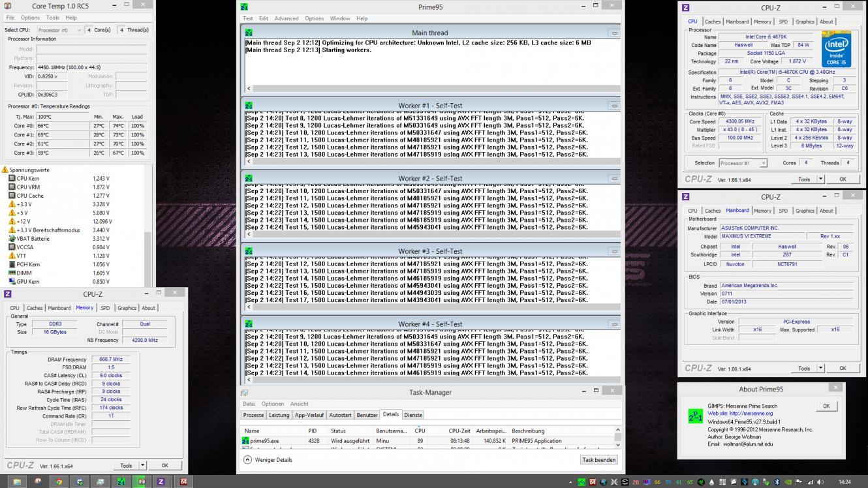868x488 pixels.
Task: Click the warning icon beside +12 V
Action: coord(12,222)
